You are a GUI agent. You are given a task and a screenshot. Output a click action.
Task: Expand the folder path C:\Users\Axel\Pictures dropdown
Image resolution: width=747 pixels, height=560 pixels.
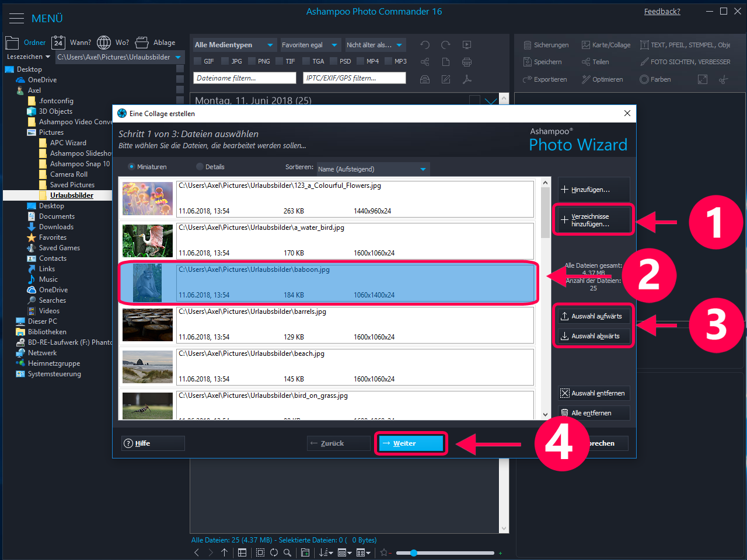(178, 57)
